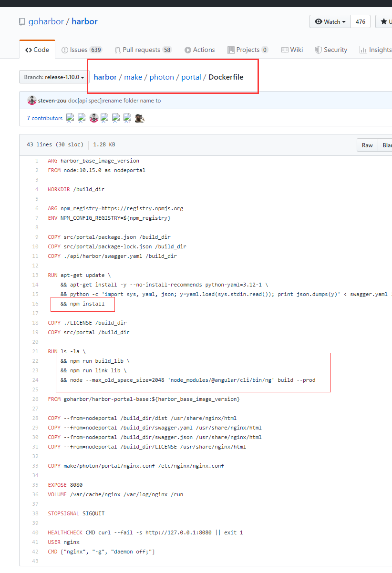Viewport: 392px width, 573px height.
Task: Click the 'WORKDIR /build_dir' code line
Action: (x=76, y=189)
